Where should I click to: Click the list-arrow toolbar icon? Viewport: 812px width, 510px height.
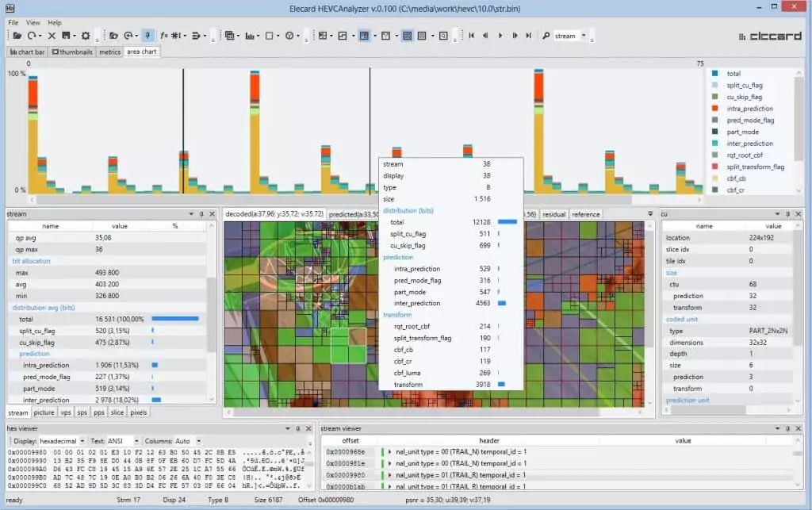(196, 36)
